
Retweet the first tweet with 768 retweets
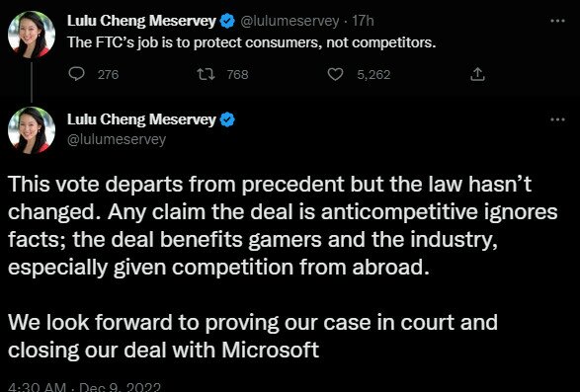[206, 75]
